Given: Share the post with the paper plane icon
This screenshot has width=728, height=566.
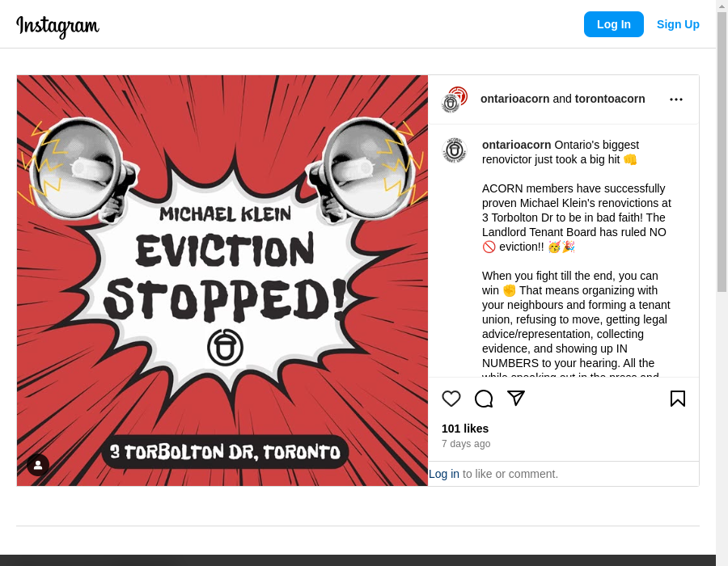Looking at the screenshot, I should point(516,398).
